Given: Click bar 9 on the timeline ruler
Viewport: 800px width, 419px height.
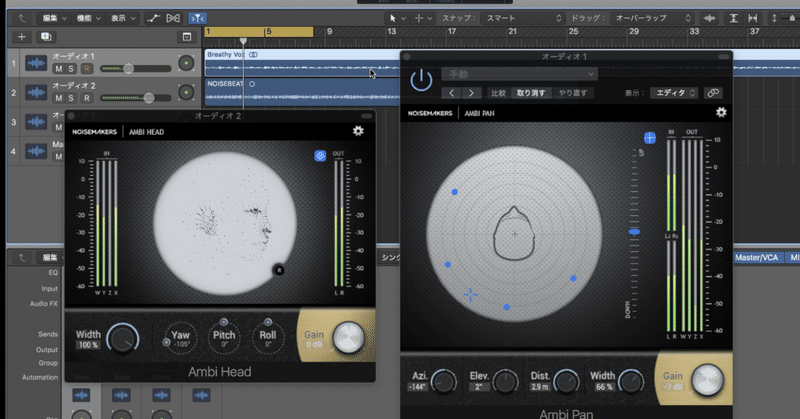Looking at the screenshot, I should point(330,32).
